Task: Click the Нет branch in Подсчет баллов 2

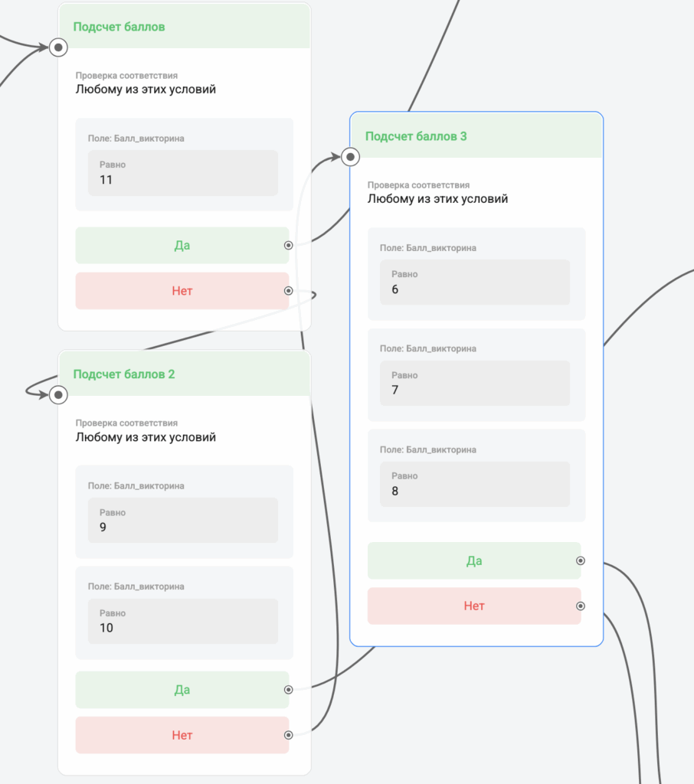Action: (x=182, y=735)
